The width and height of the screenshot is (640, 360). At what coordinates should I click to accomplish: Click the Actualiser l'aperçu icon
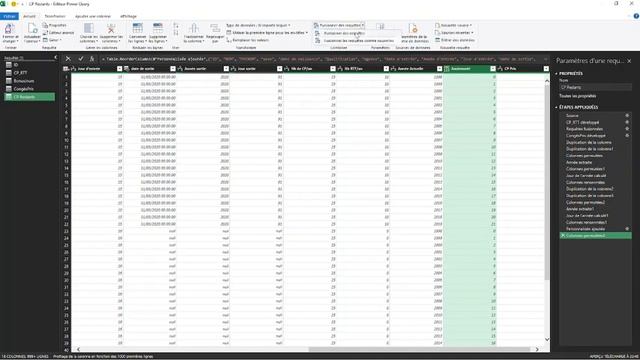click(32, 29)
